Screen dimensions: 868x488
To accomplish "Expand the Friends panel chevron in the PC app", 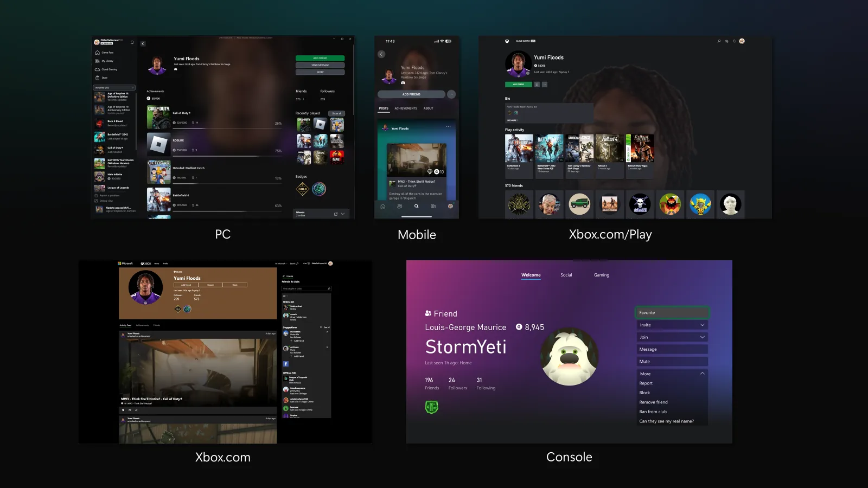I will pos(343,214).
